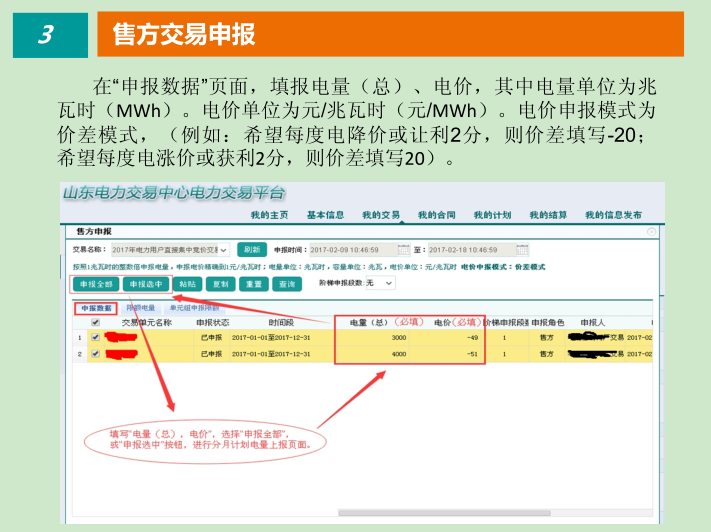Click the 申报全部 button

click(94, 284)
